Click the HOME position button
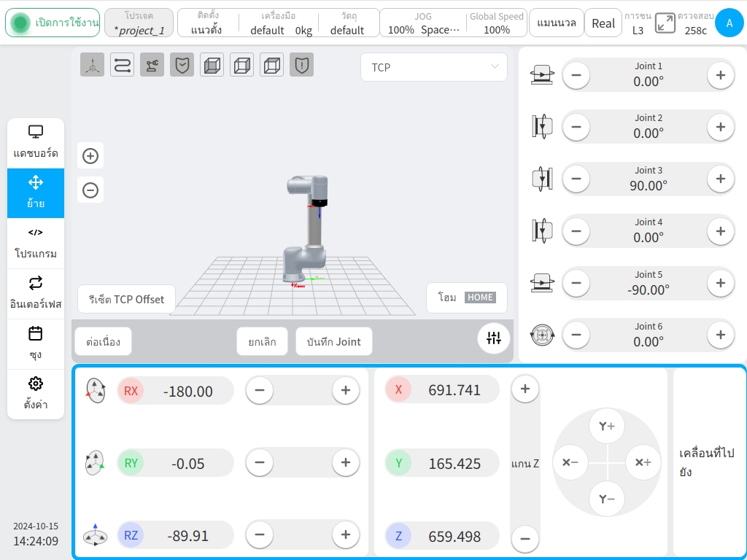This screenshot has height=560, width=747. (x=467, y=297)
